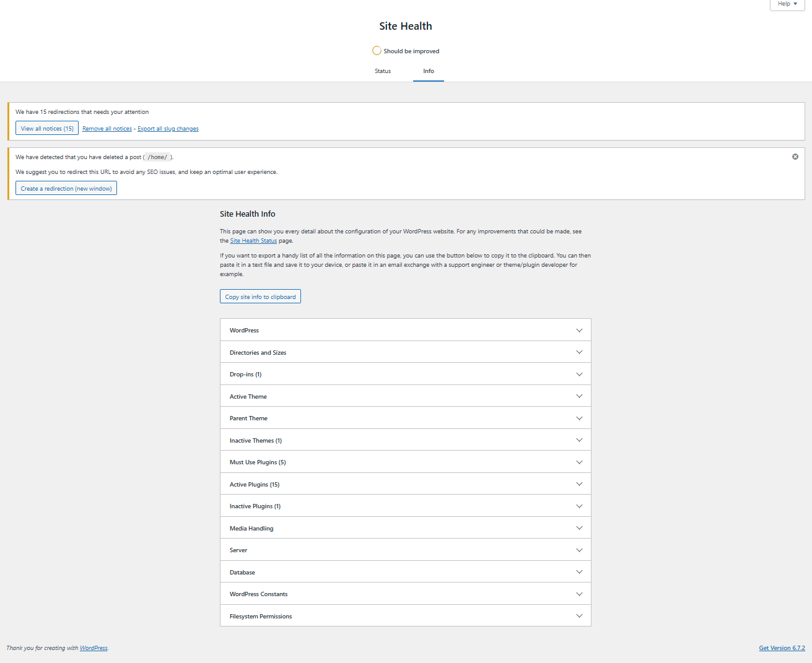View all 15 redirection notices
Screen dimensions: 812x663
(47, 128)
